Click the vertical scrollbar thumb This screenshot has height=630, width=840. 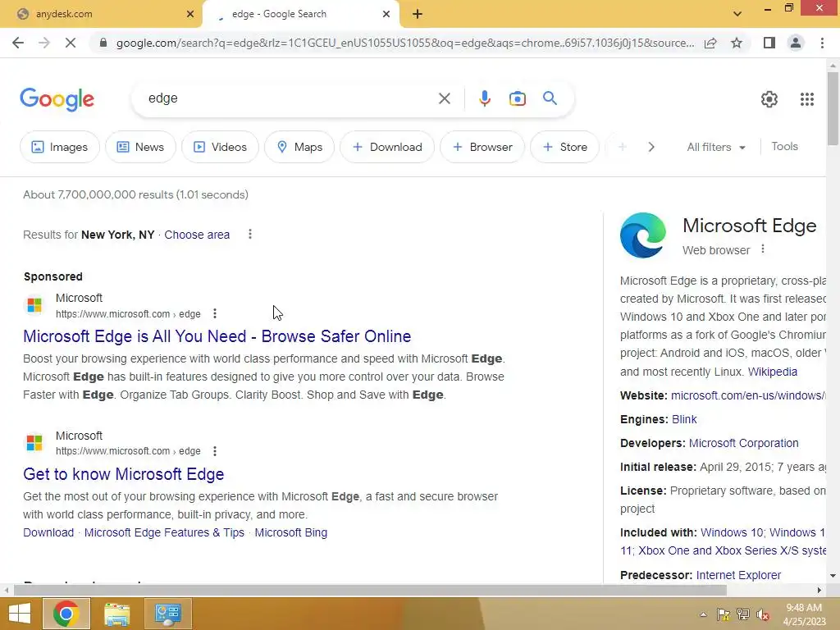(833, 109)
